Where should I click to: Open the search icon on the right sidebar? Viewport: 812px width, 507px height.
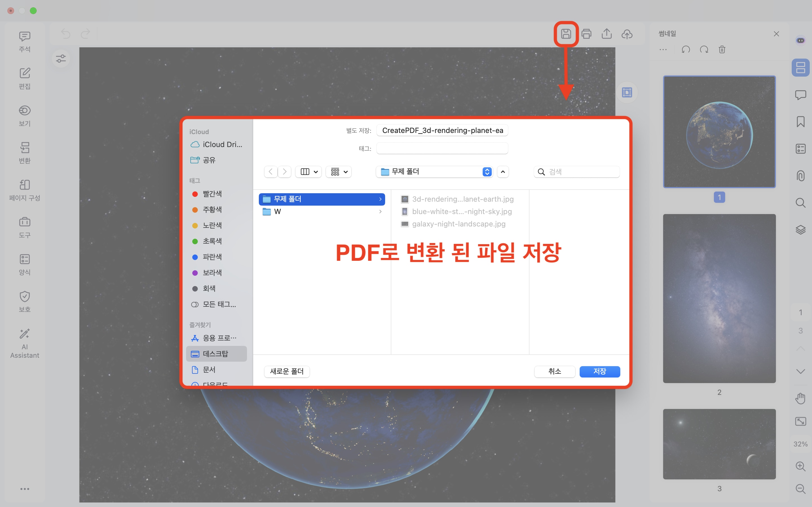(801, 203)
